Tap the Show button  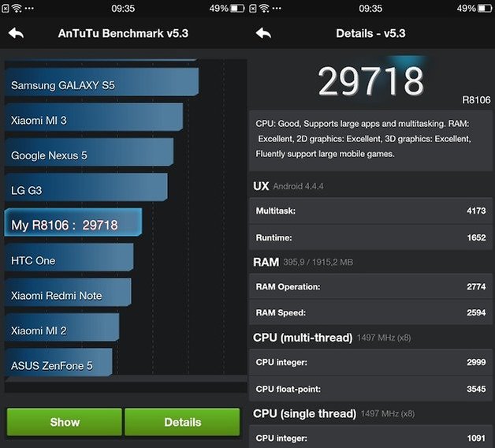click(x=65, y=422)
